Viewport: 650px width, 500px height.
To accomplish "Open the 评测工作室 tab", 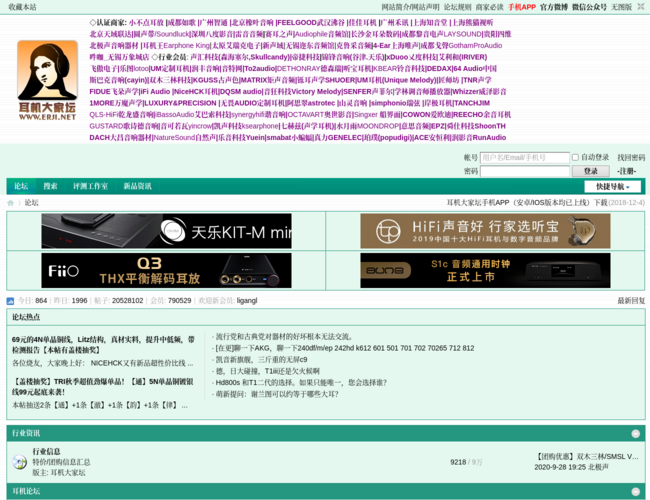I will click(x=90, y=186).
